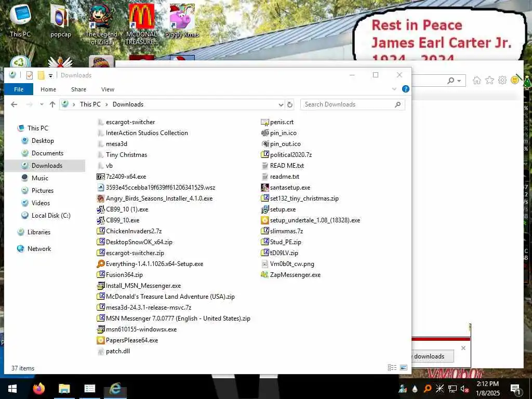Screen dimensions: 532x399
Task: Open the Windows Start menu
Action: point(12,389)
